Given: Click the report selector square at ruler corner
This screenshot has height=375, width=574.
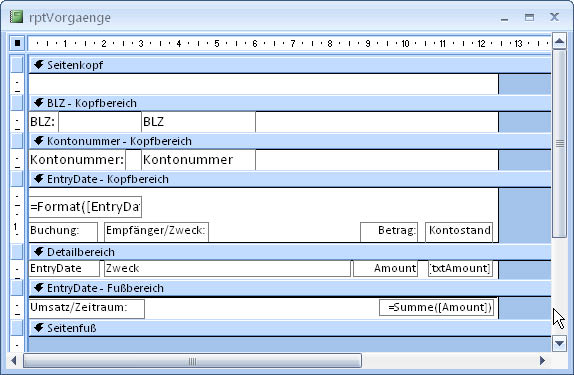Looking at the screenshot, I should 17,43.
